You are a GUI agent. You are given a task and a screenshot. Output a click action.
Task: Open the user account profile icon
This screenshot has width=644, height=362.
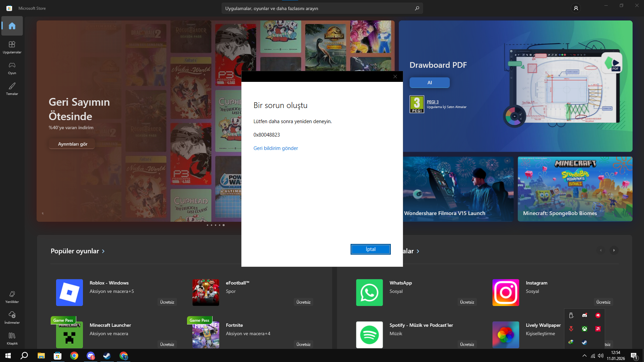click(576, 8)
